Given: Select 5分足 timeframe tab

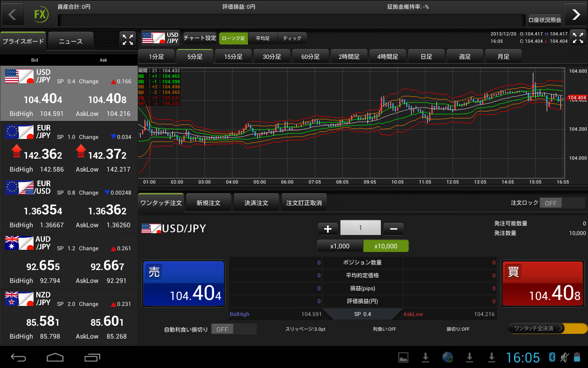Looking at the screenshot, I should point(195,57).
